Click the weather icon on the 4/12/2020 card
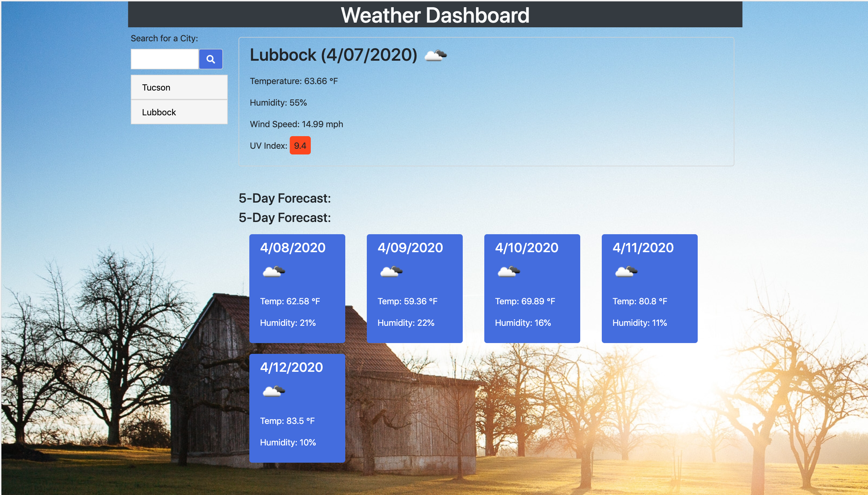Screen dimensions: 868x495 [274, 392]
